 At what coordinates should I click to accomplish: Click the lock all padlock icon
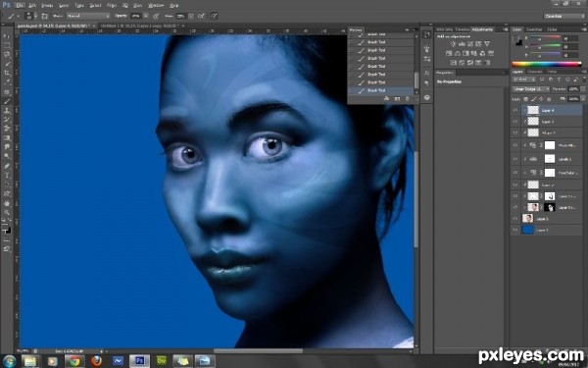tap(550, 99)
